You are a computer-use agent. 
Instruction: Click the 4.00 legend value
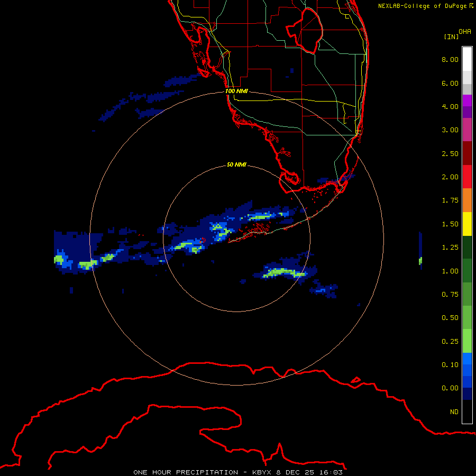450,106
